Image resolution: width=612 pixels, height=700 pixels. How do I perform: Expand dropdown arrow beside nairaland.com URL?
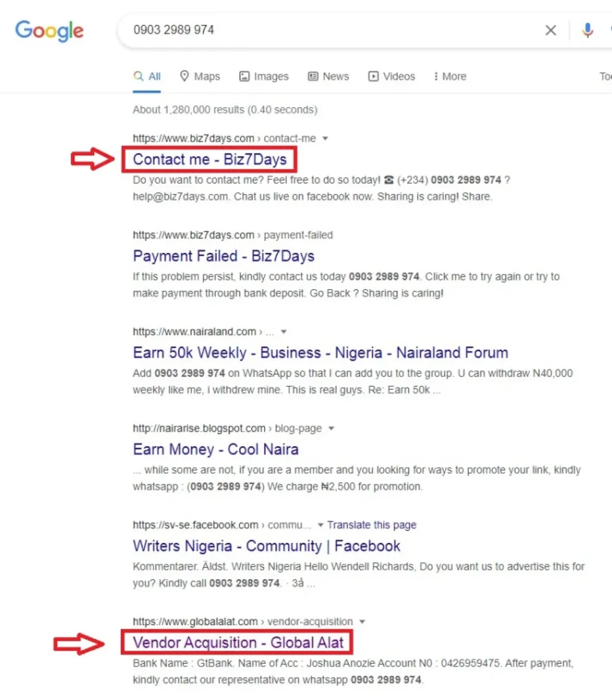tap(284, 332)
